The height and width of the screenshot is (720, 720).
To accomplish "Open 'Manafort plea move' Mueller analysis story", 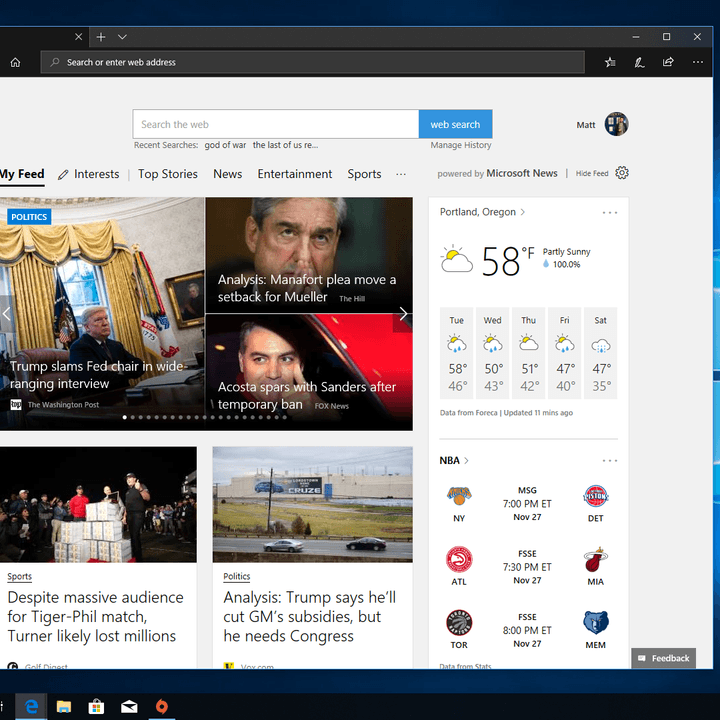I will (x=306, y=288).
